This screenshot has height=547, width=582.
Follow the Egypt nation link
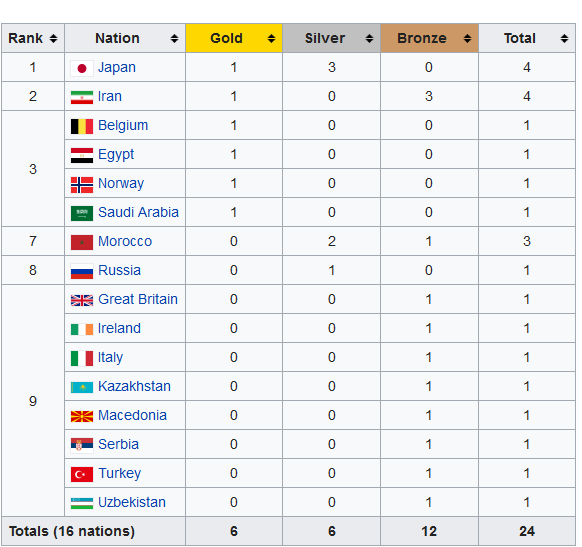pos(116,155)
